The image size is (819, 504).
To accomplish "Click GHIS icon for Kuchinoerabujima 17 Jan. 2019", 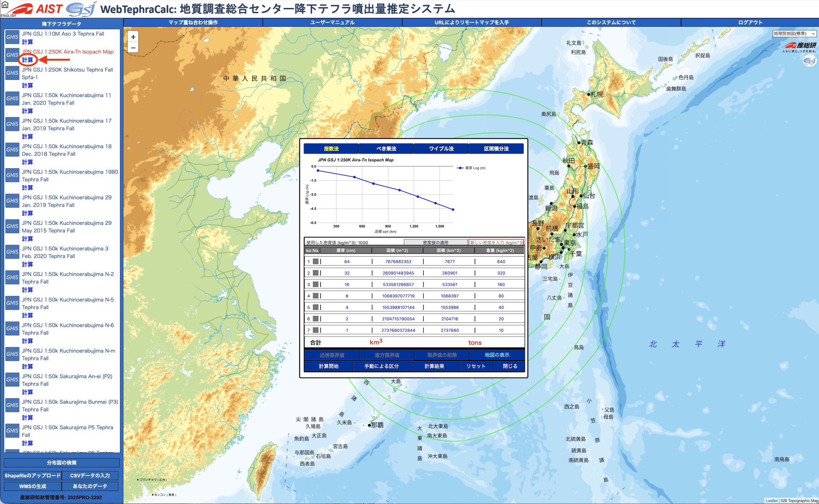I will click(x=12, y=124).
